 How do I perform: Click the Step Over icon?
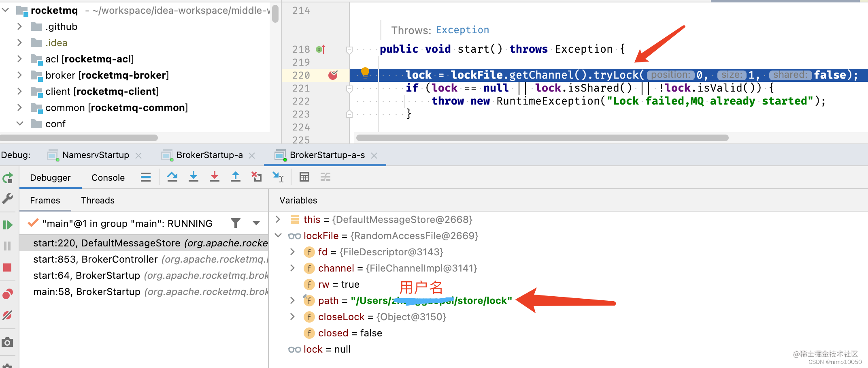172,177
